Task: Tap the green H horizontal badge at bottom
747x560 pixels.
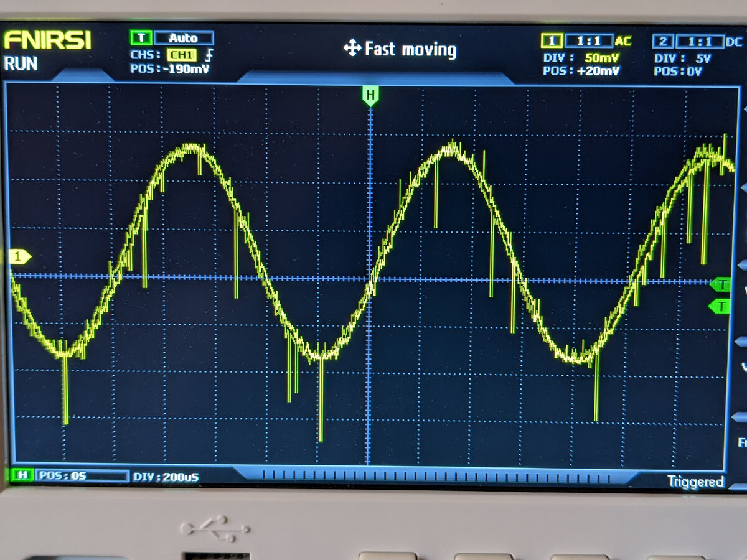Action: [x=22, y=476]
